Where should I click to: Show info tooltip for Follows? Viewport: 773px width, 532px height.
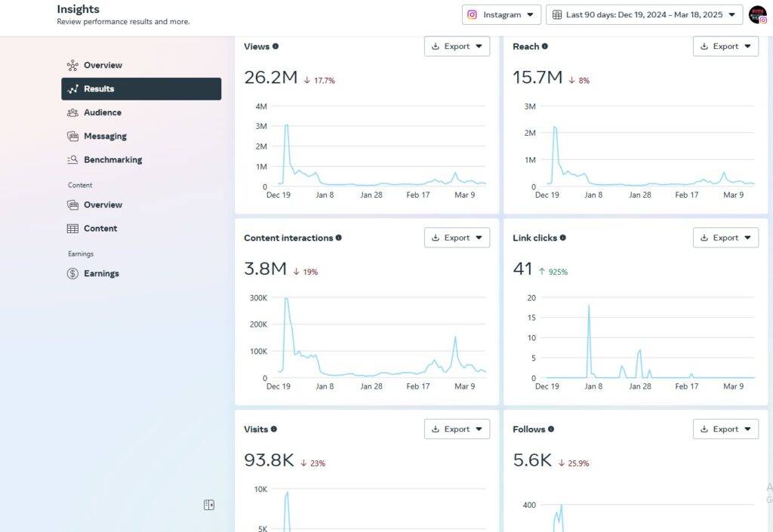pos(551,429)
